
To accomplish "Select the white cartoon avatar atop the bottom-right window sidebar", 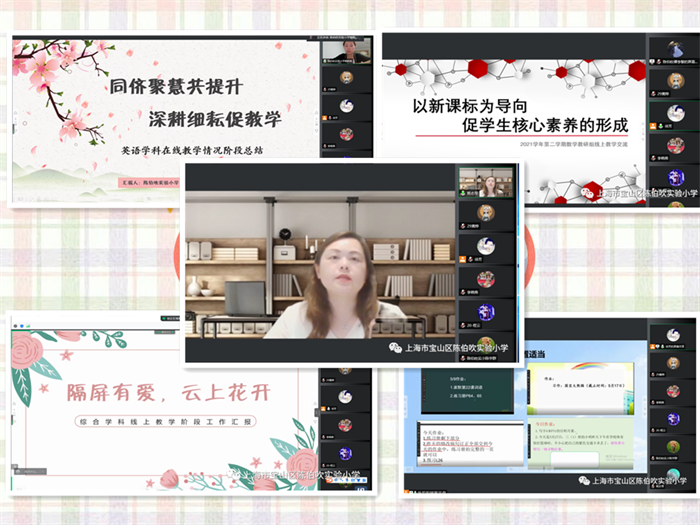I will coord(673,335).
